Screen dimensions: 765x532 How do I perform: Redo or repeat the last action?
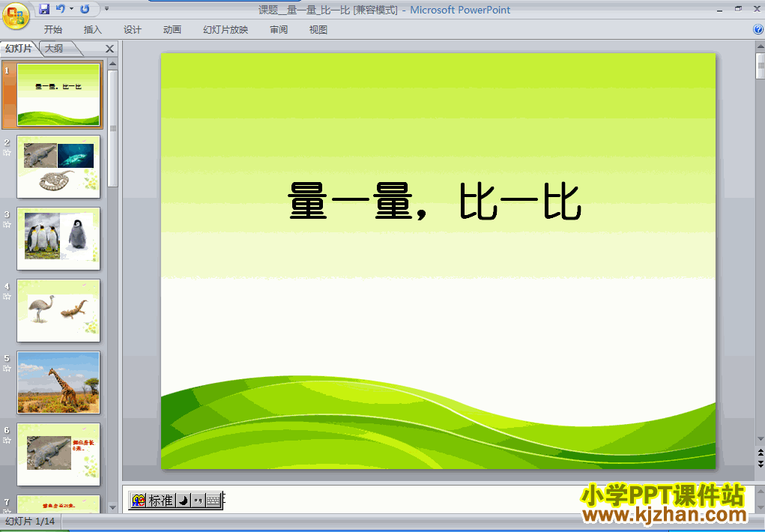click(85, 9)
